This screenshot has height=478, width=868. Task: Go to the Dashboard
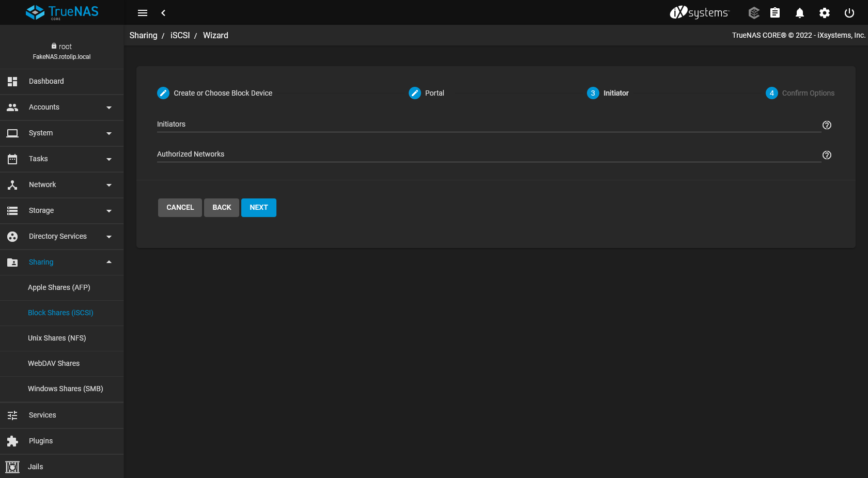(x=47, y=82)
